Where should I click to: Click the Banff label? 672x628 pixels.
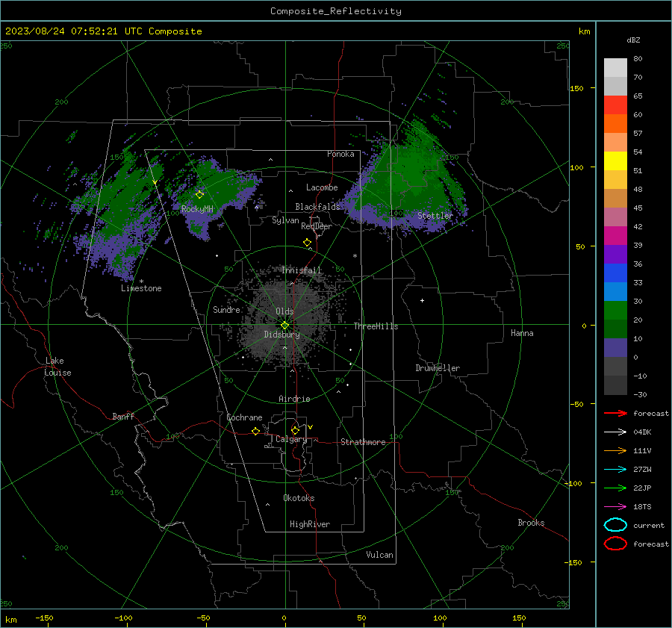point(123,417)
